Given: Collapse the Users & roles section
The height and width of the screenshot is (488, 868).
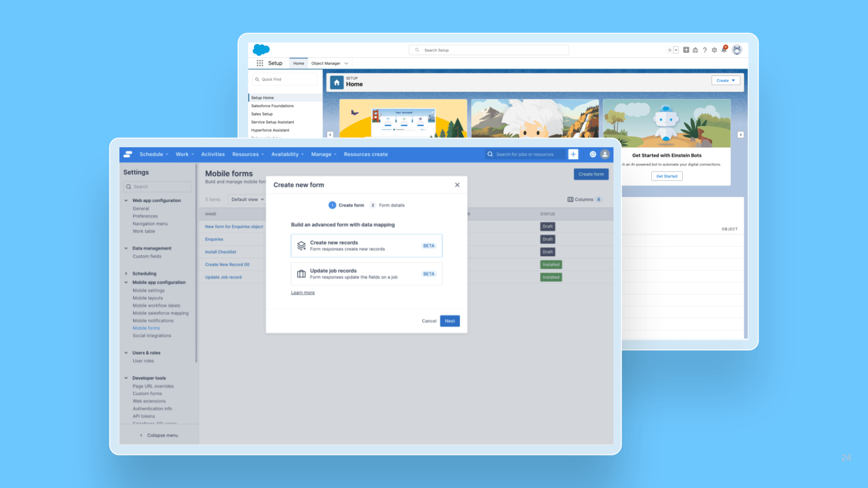Looking at the screenshot, I should click(126, 353).
